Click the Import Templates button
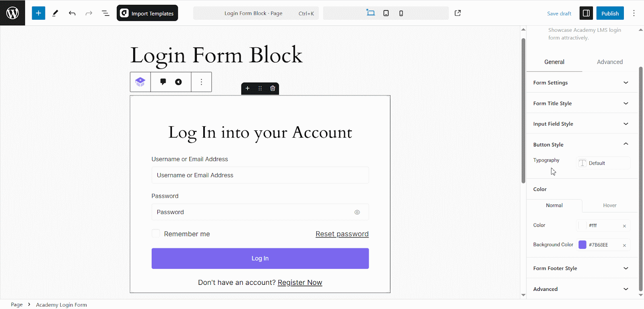The image size is (644, 309). [147, 13]
